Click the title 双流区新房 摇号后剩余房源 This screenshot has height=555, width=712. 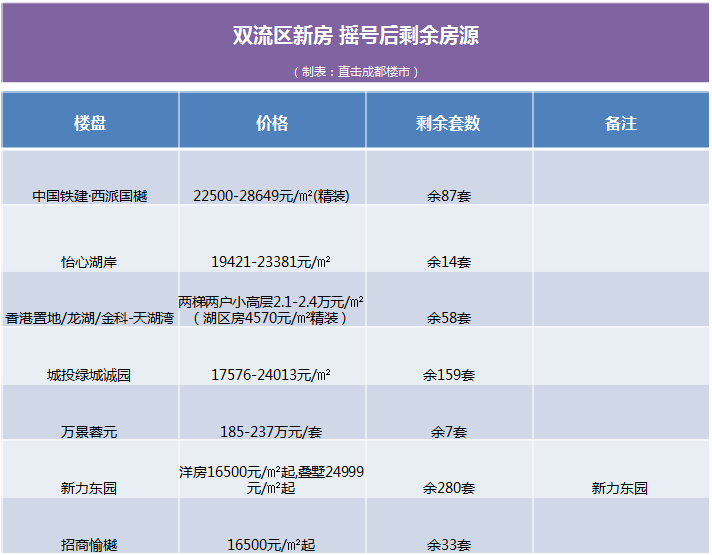click(355, 36)
